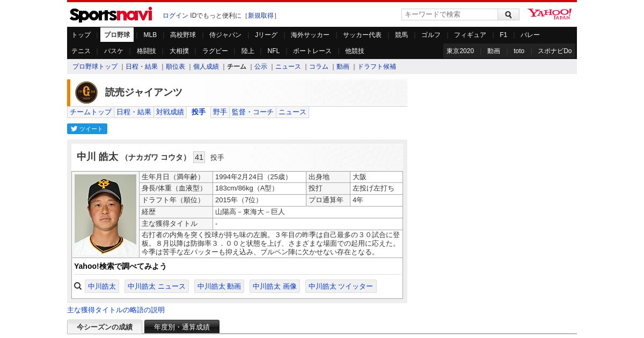644x338 pixels.
Task: Open the 大相撲 navigation item
Action: click(x=179, y=51)
